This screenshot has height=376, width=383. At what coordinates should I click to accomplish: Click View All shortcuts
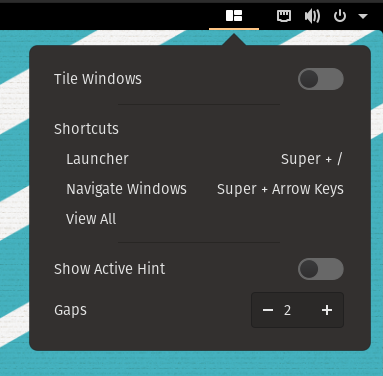[x=91, y=219]
